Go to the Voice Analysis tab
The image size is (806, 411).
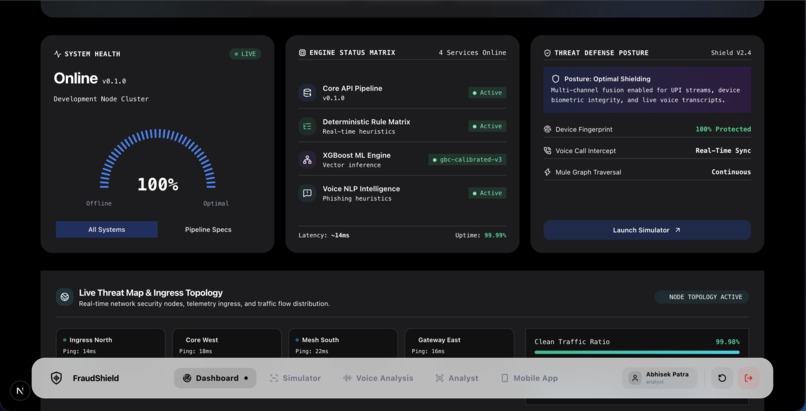click(x=378, y=378)
